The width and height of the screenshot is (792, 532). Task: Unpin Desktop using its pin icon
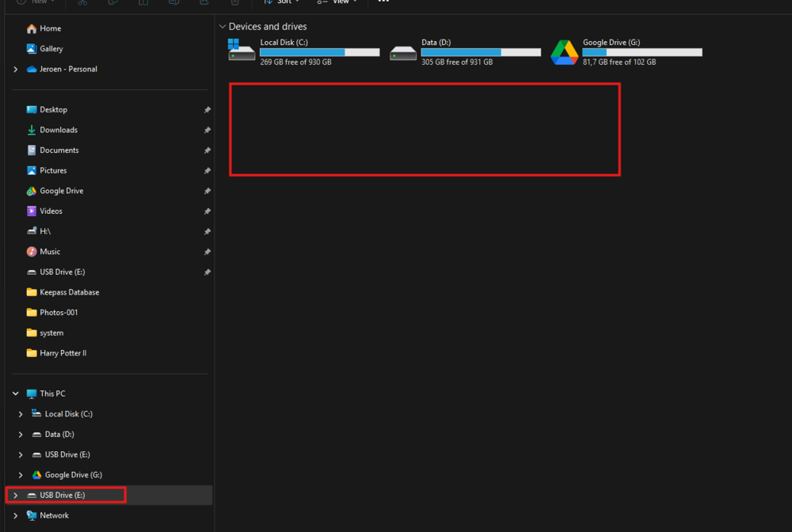pos(207,109)
